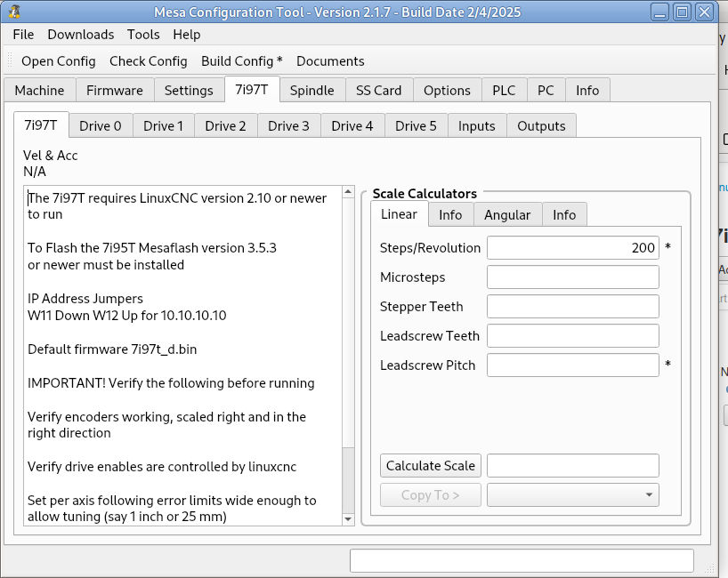Click the Calculate Scale button
The image size is (728, 578).
(431, 465)
